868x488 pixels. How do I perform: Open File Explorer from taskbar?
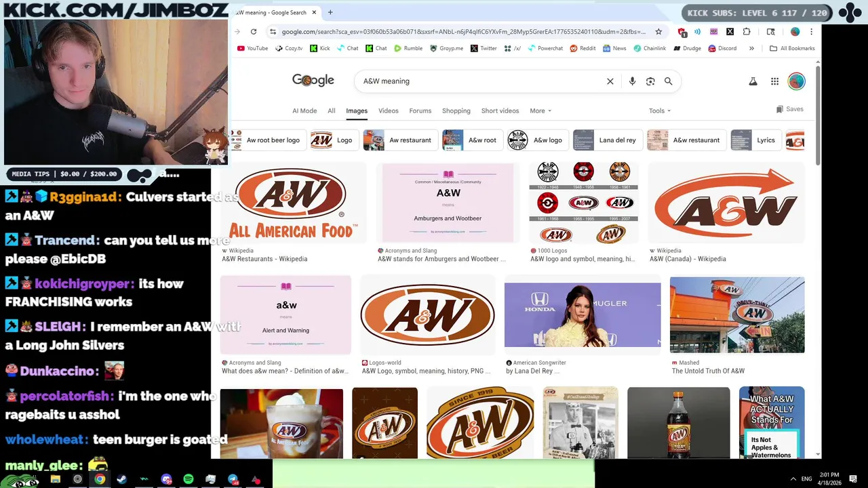click(56, 479)
